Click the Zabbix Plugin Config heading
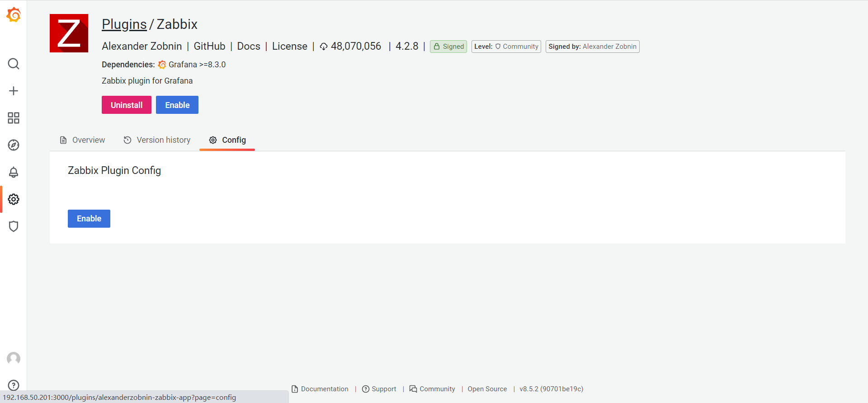This screenshot has height=403, width=868. coord(114,170)
